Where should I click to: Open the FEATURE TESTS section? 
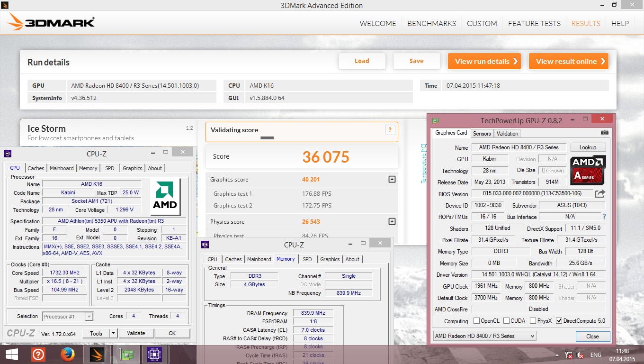coord(534,23)
